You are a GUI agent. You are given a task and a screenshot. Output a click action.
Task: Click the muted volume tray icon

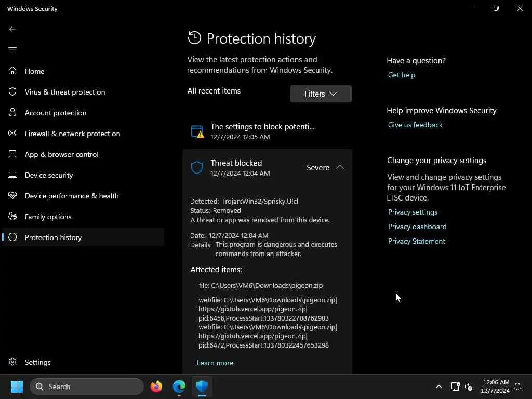[469, 387]
